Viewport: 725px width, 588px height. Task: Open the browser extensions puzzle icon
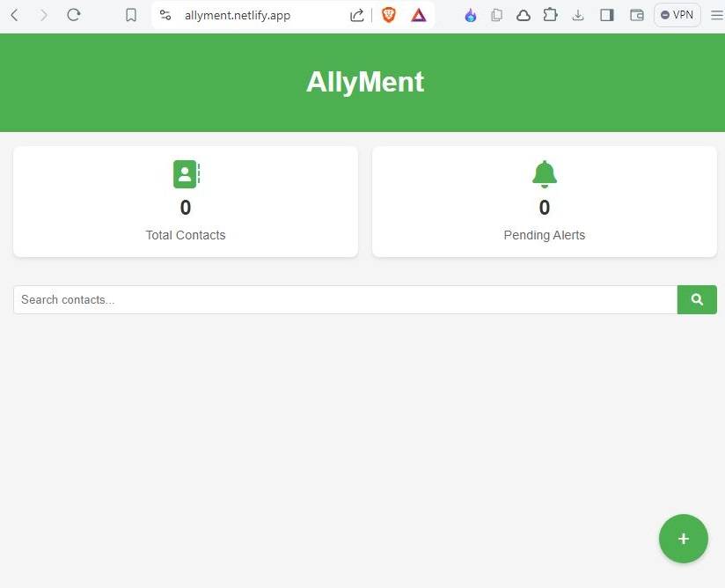[551, 15]
